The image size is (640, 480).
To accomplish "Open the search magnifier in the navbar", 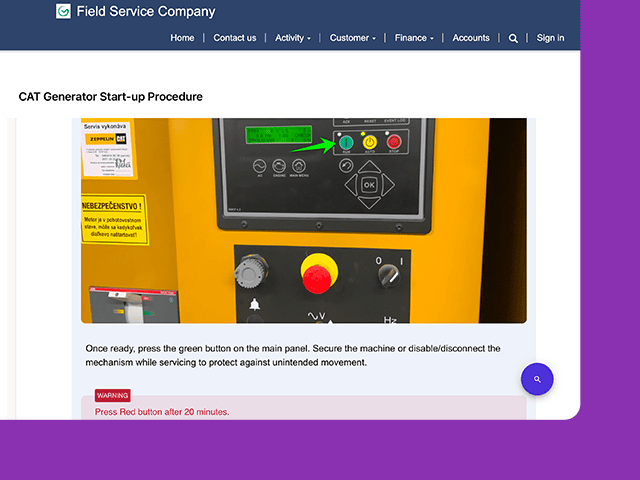I will coord(513,38).
